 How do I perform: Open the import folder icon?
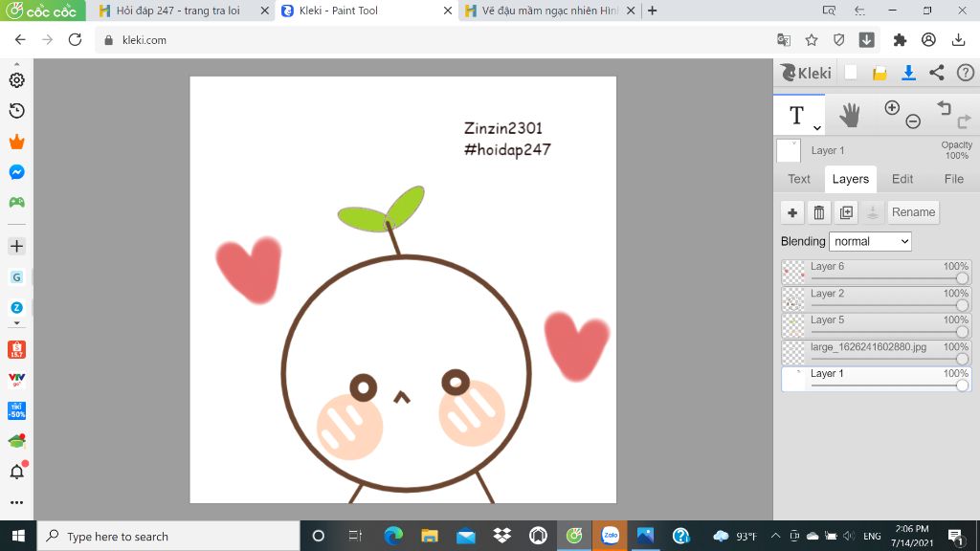click(x=880, y=74)
